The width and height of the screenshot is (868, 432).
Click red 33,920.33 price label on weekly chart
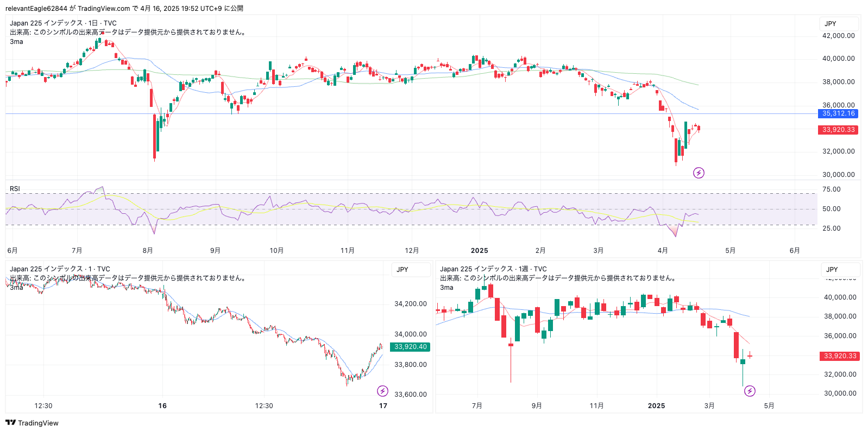[x=840, y=356]
